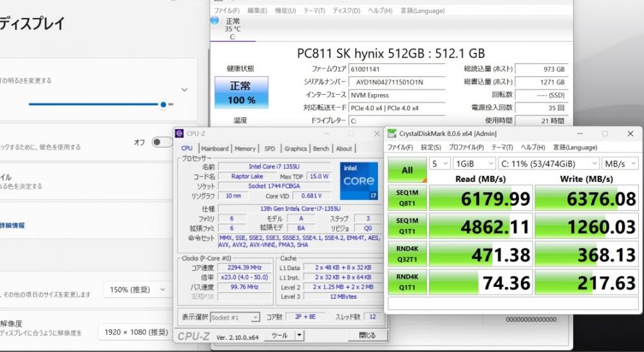This screenshot has height=352, width=644.
Task: Expand the brightness section chevron
Action: click(184, 90)
